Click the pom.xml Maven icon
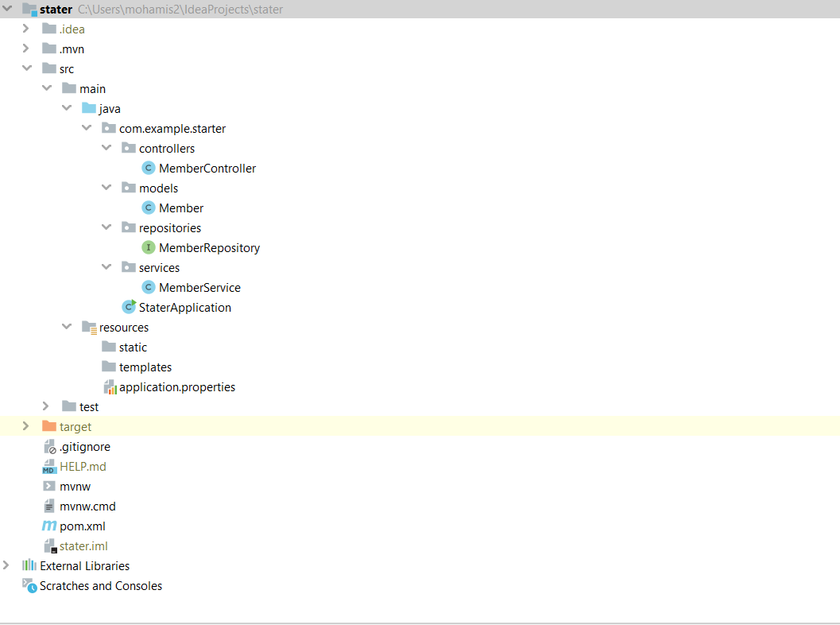 [x=49, y=526]
